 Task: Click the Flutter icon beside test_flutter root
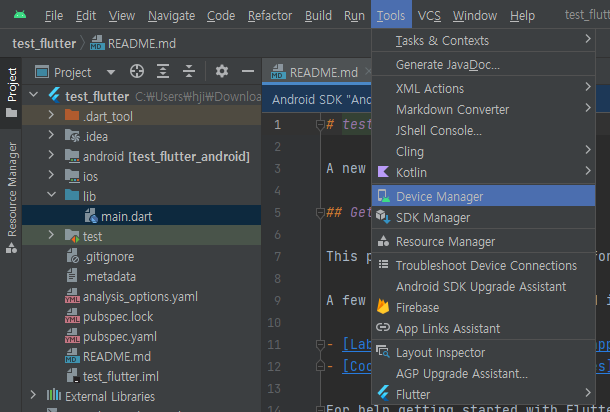pos(55,96)
